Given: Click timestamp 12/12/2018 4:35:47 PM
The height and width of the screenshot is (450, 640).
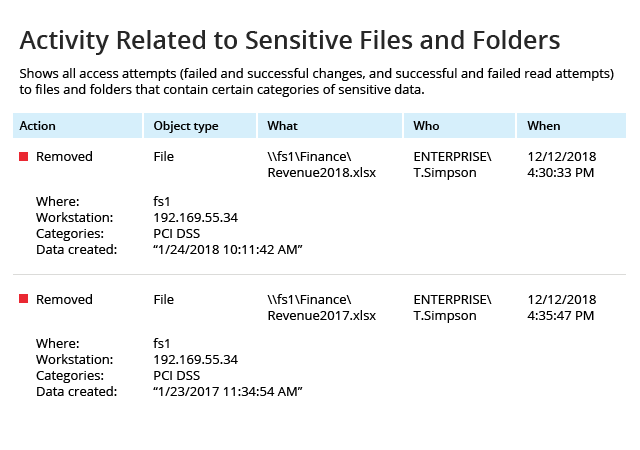Looking at the screenshot, I should click(x=562, y=307).
